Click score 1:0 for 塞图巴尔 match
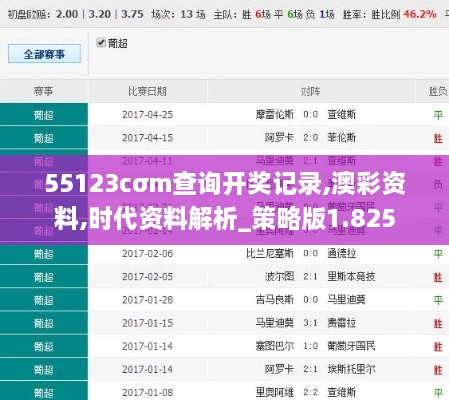Screen dimensions: 449x400 click(310, 346)
